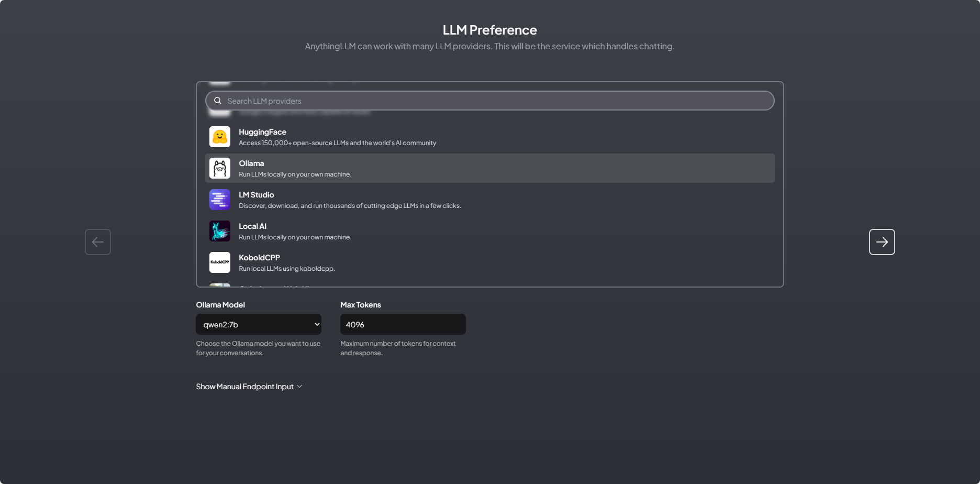Click the Max Tokens input field
This screenshot has height=484, width=980.
pyautogui.click(x=403, y=324)
